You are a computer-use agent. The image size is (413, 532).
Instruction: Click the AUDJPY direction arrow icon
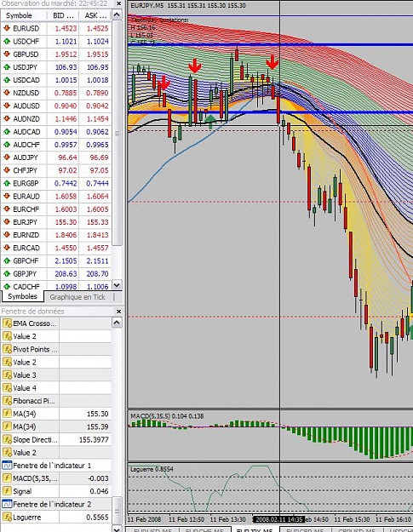[x=7, y=157]
